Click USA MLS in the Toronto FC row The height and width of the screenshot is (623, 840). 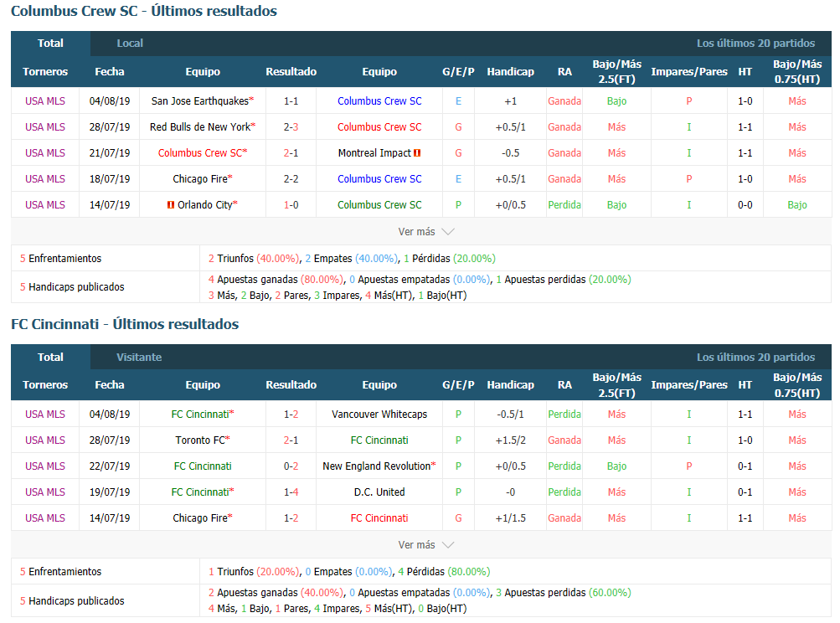(45, 440)
